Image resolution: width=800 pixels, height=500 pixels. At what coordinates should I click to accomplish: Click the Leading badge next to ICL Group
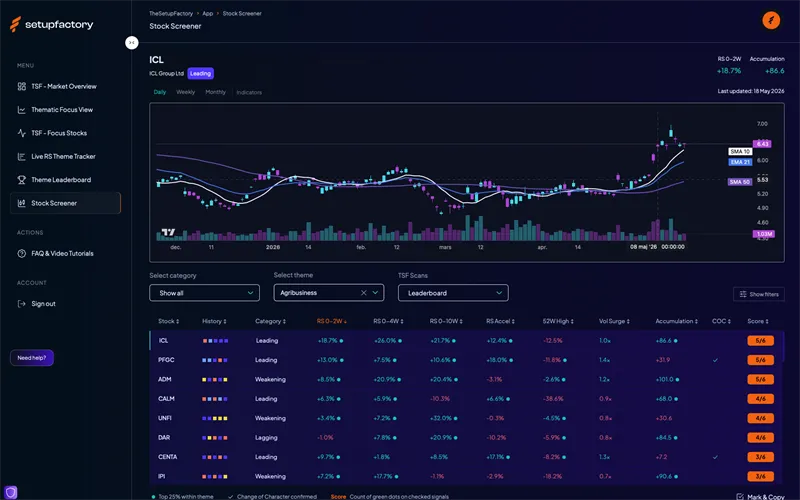point(201,73)
